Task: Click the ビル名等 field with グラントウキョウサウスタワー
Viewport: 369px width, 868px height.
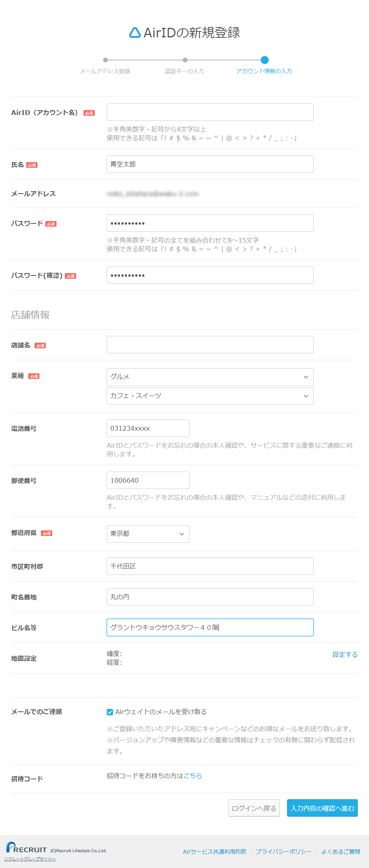Action: click(210, 627)
